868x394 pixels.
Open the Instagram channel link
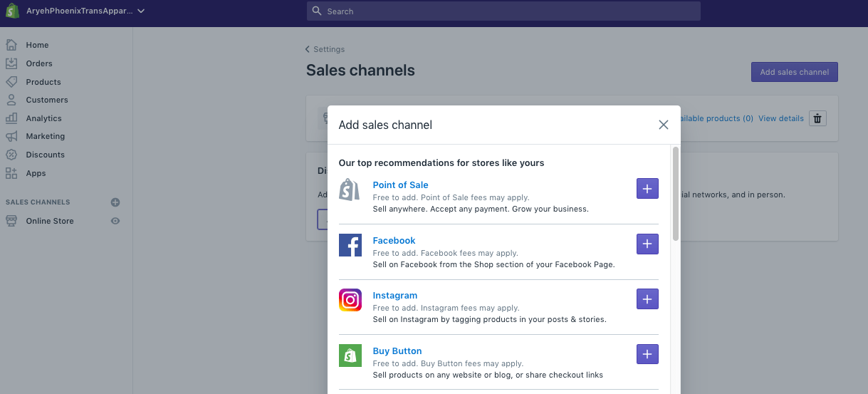tap(395, 296)
